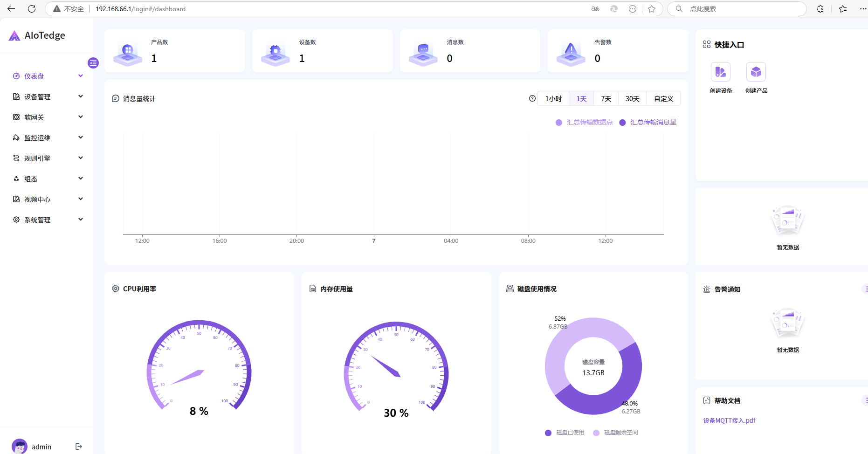Toggle 磁盘已使用 legend in disk chart
Screen dimensions: 868x454
[x=565, y=433]
